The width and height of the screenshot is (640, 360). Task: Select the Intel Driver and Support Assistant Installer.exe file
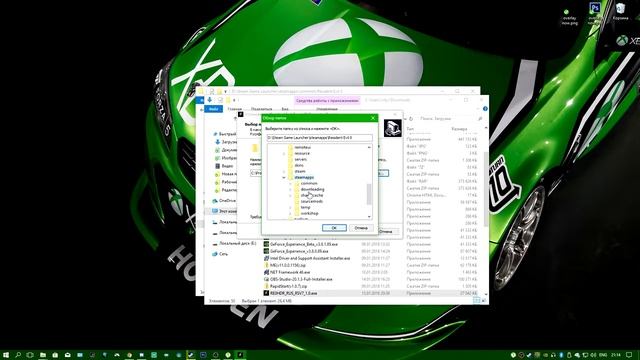tap(307, 258)
